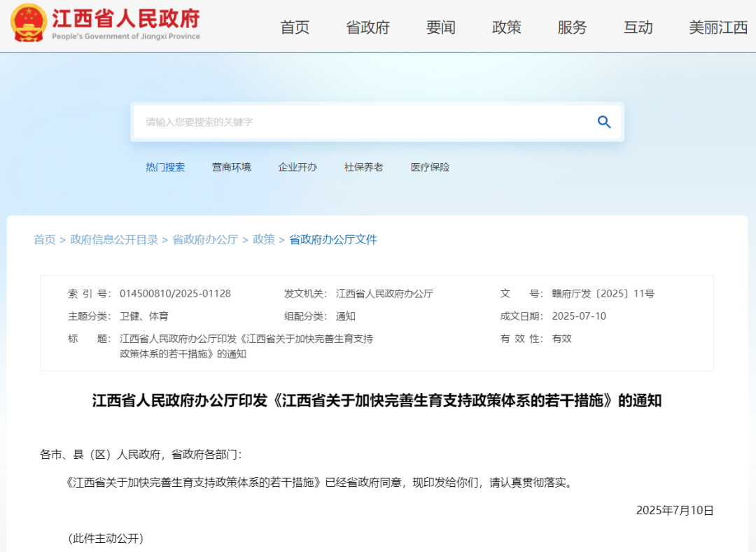Click 政策 in the breadcrumb trail
The height and width of the screenshot is (552, 756).
[x=264, y=239]
